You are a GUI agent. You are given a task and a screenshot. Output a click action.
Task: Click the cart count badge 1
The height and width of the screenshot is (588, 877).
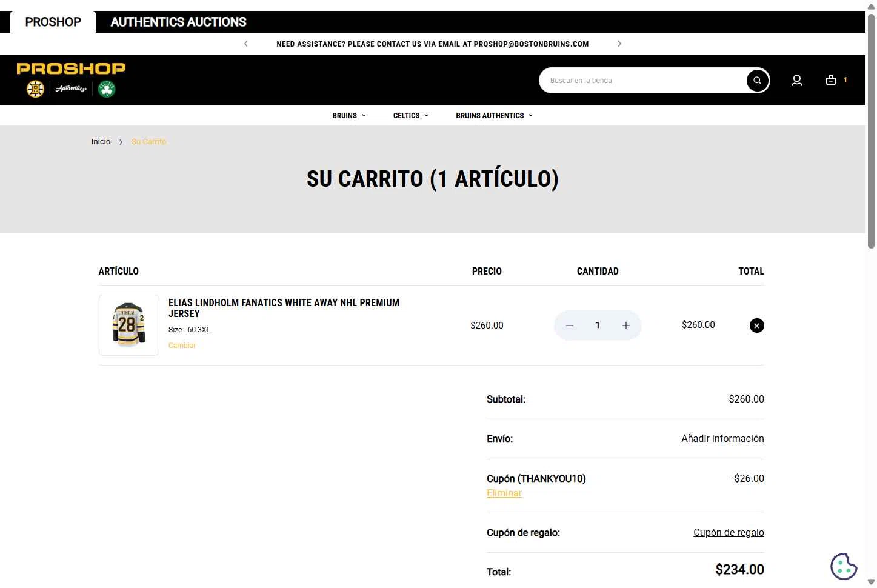pos(845,80)
